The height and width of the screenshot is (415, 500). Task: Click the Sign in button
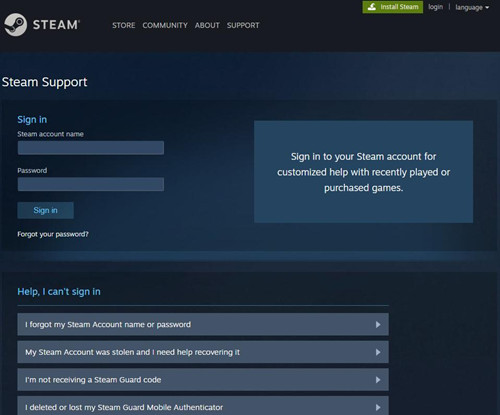point(45,210)
